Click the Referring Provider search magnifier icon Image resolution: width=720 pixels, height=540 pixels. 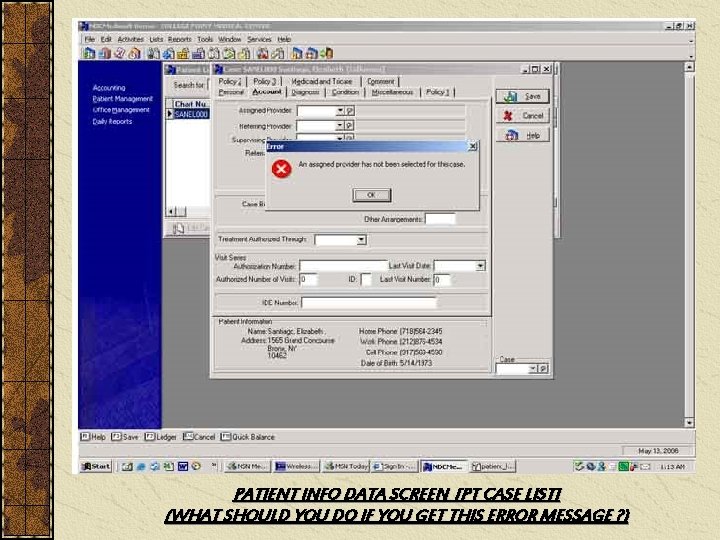coord(349,125)
